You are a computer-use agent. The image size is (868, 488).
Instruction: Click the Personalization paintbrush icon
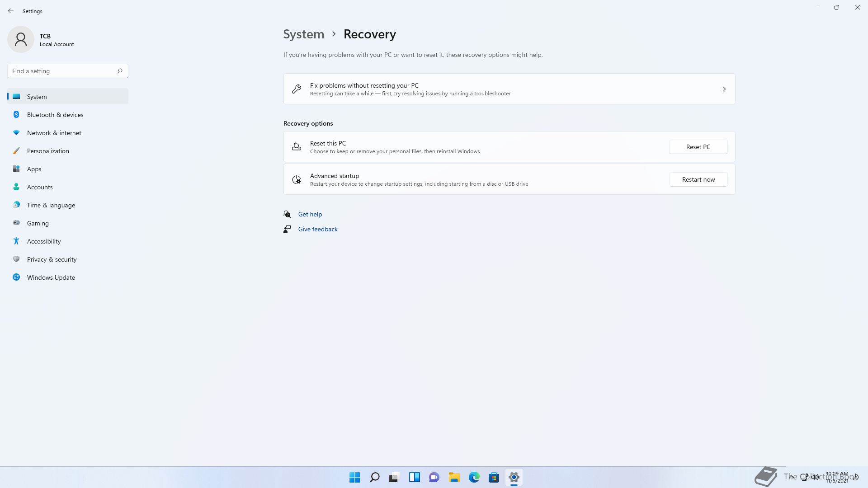[x=16, y=150]
